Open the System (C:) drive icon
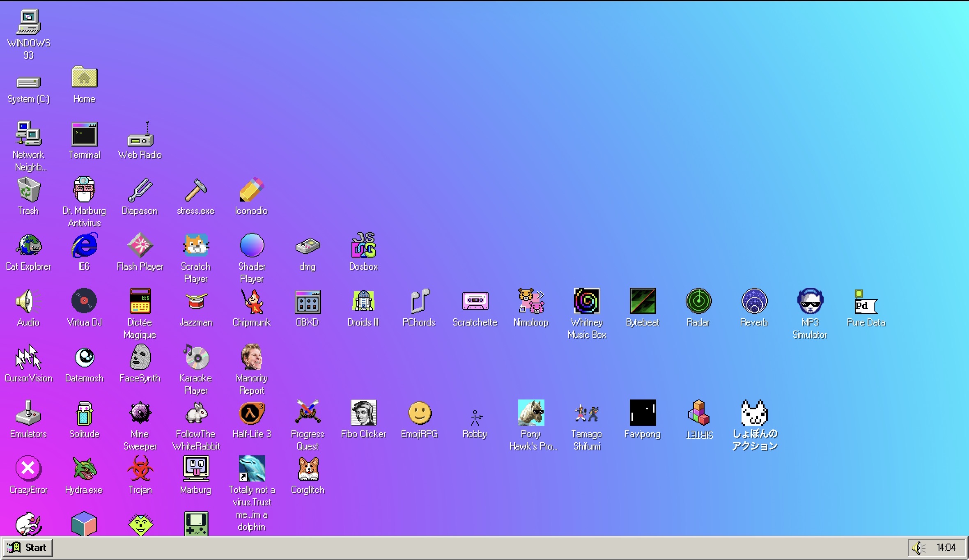This screenshot has height=560, width=969. click(28, 83)
